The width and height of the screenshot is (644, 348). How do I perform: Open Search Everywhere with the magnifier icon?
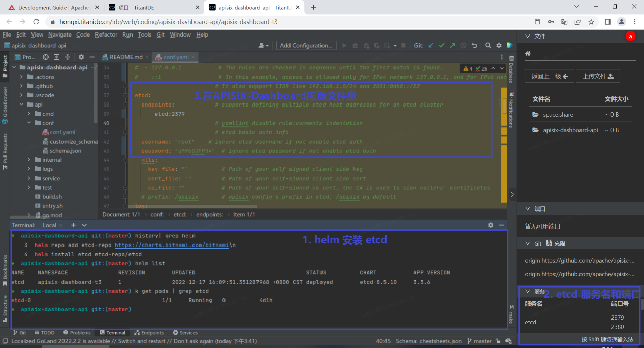pos(488,45)
